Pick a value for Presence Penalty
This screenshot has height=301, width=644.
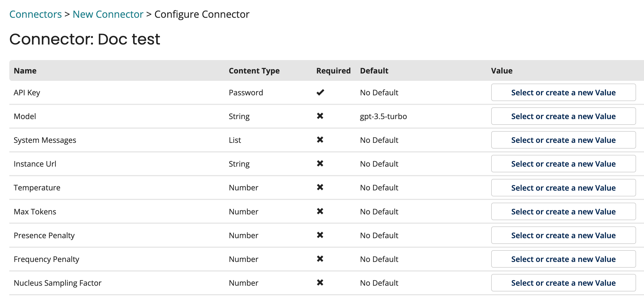click(563, 235)
